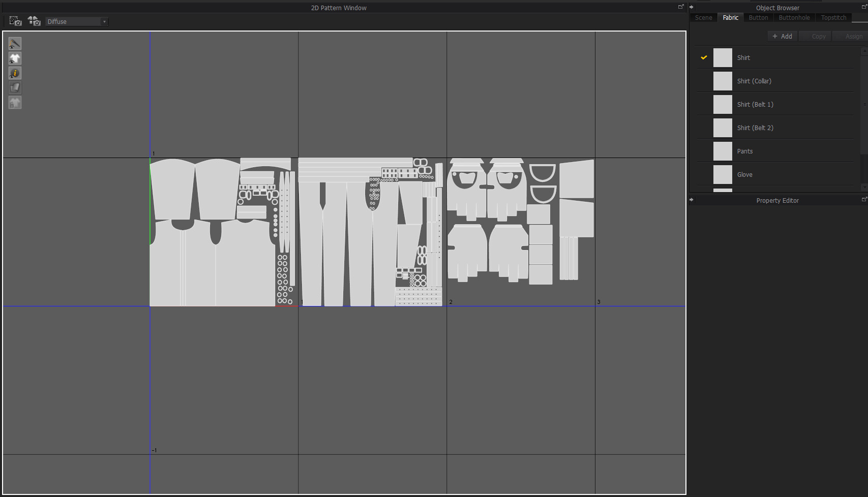
Task: Switch to the Button tab
Action: click(x=759, y=17)
